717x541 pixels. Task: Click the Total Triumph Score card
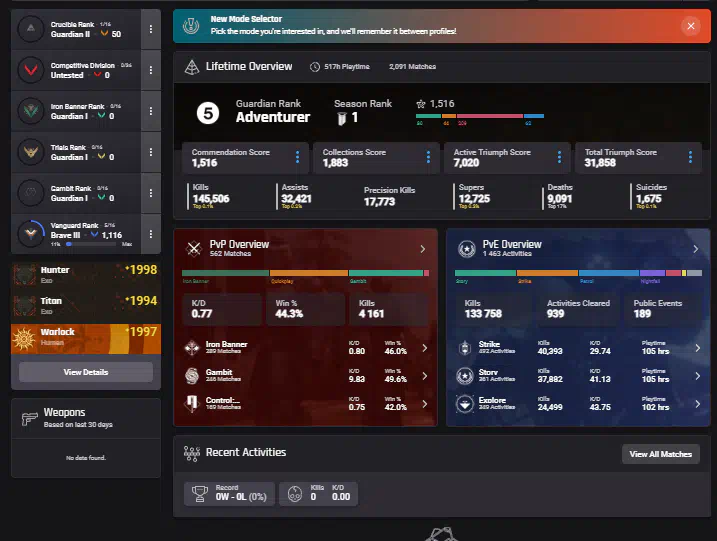click(x=638, y=158)
